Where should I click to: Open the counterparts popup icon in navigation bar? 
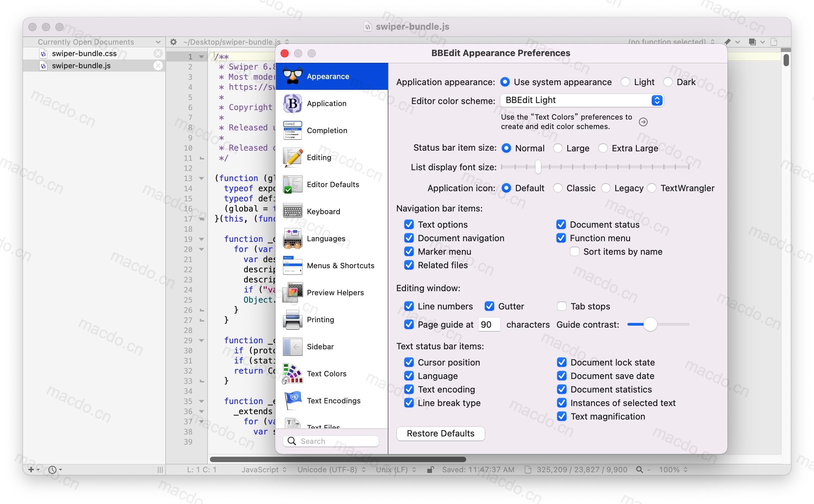752,42
